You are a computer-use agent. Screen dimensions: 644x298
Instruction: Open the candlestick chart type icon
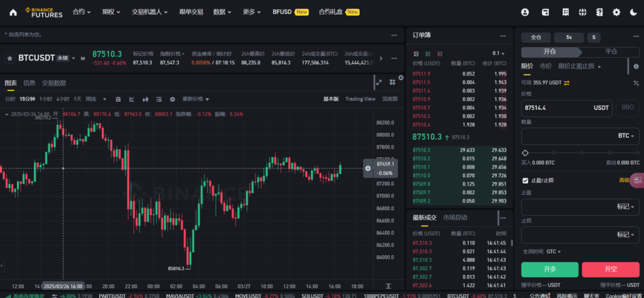pyautogui.click(x=145, y=99)
